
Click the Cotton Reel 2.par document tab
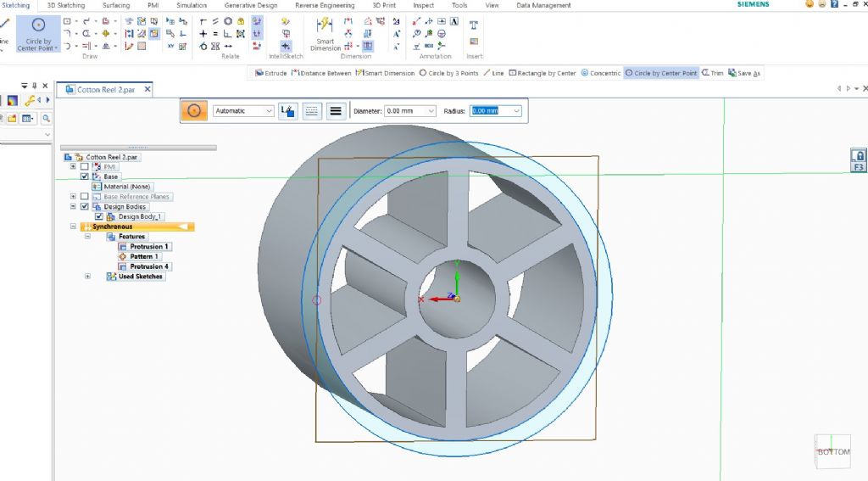click(105, 89)
